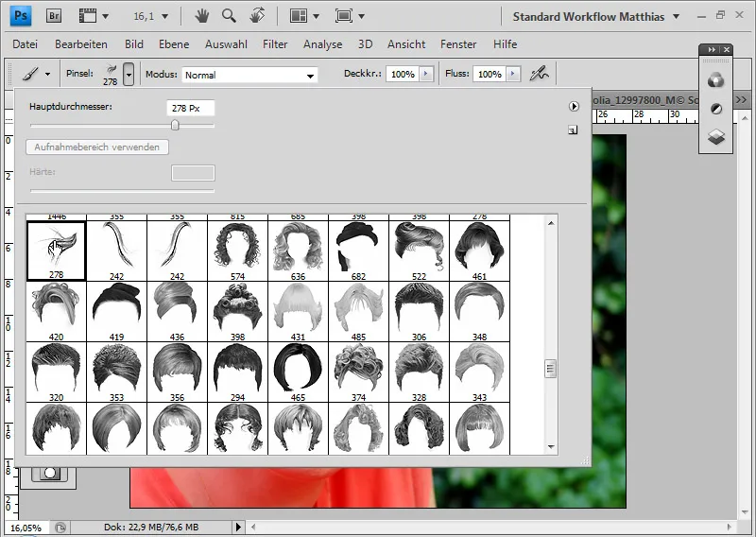Open Standard Workflow Matthias workspace switcher
Screen dimensions: 756x537
point(596,16)
